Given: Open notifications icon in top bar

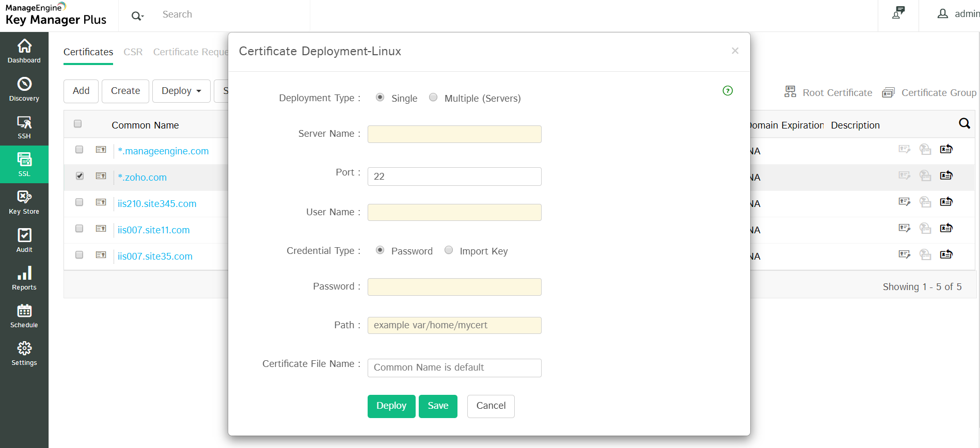Looking at the screenshot, I should [x=898, y=13].
